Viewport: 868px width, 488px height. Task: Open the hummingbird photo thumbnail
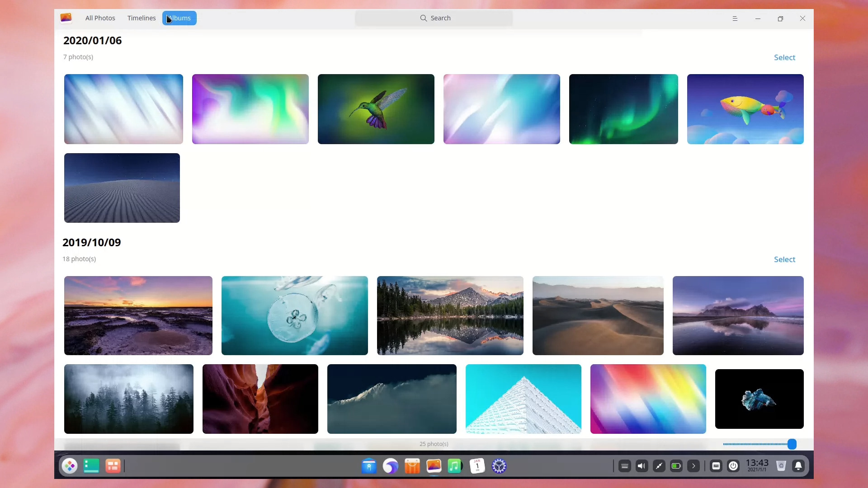tap(376, 109)
